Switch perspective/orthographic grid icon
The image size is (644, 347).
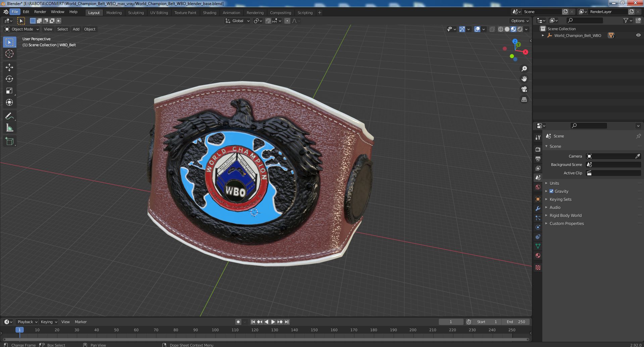[x=524, y=100]
